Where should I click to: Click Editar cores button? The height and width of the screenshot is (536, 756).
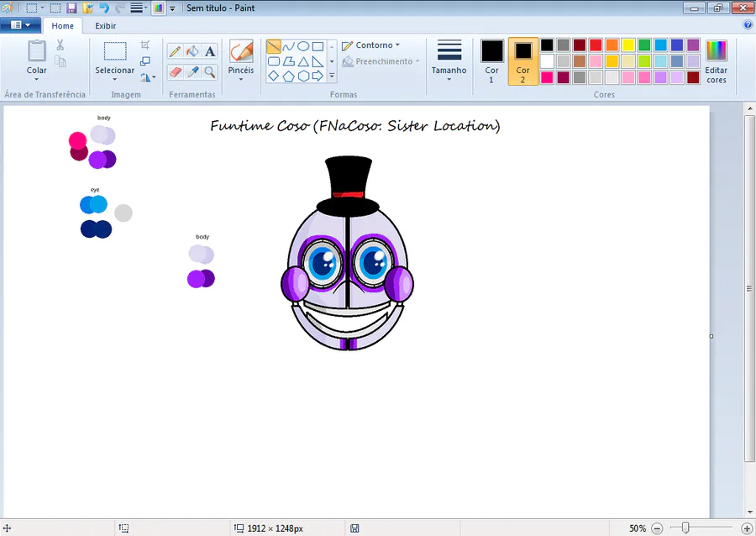pos(716,61)
